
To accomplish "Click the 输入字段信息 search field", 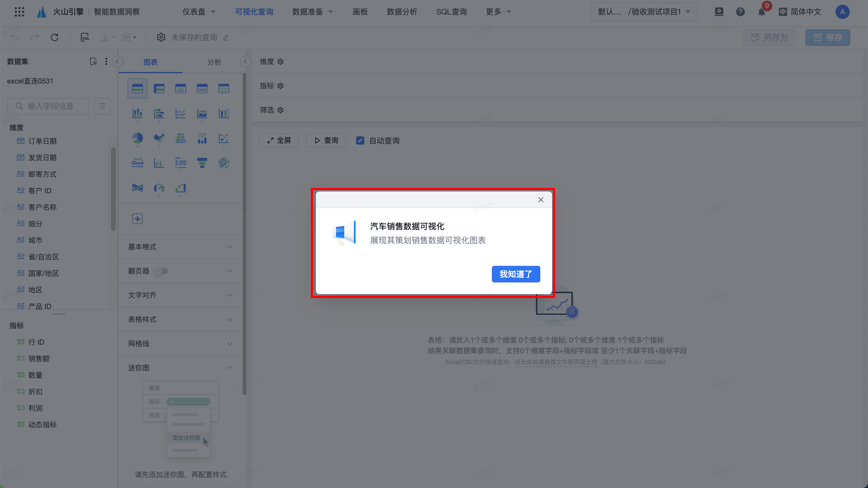I will [x=48, y=106].
